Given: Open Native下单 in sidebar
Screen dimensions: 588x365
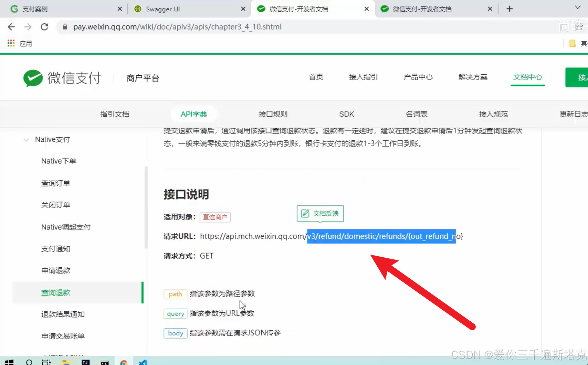Looking at the screenshot, I should tap(59, 161).
